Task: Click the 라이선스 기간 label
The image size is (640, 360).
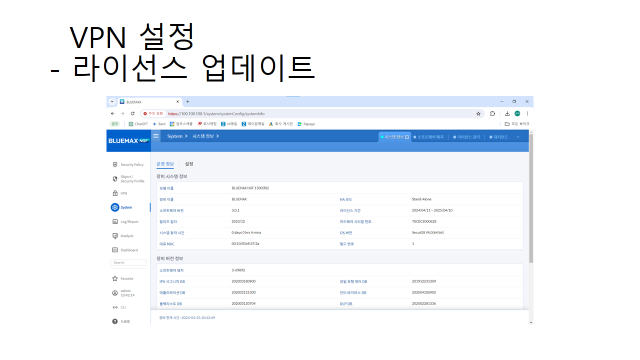Action: point(350,211)
